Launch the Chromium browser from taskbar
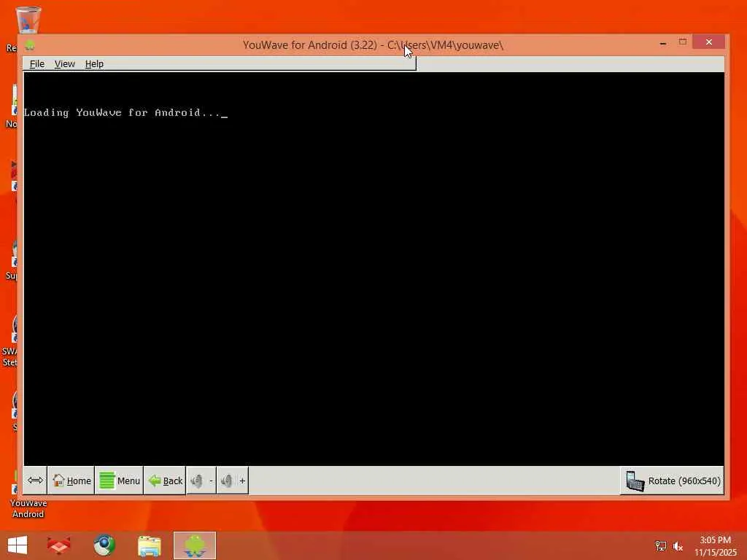Viewport: 747px width, 560px height. (x=104, y=545)
